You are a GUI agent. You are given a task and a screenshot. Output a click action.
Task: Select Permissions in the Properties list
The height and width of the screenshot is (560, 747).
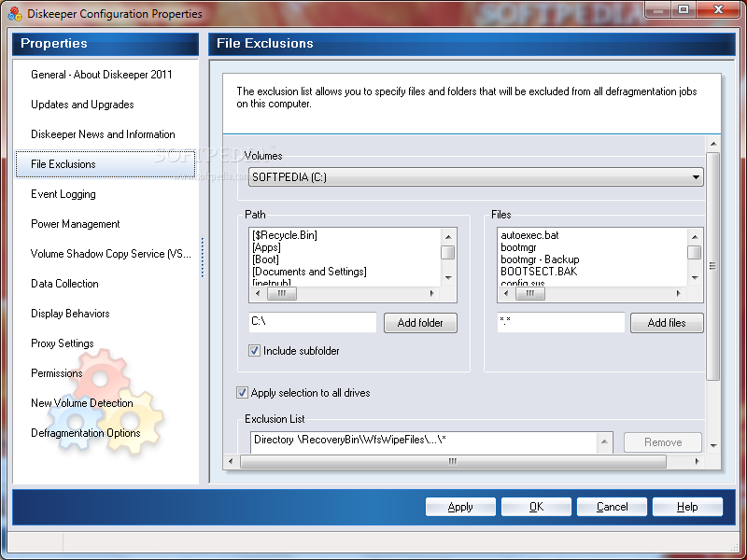point(57,373)
